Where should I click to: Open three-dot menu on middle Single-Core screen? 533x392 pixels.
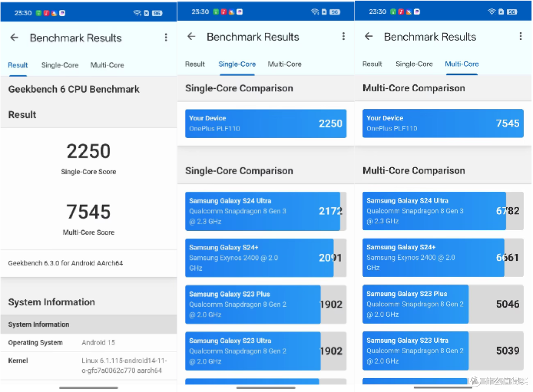[343, 36]
